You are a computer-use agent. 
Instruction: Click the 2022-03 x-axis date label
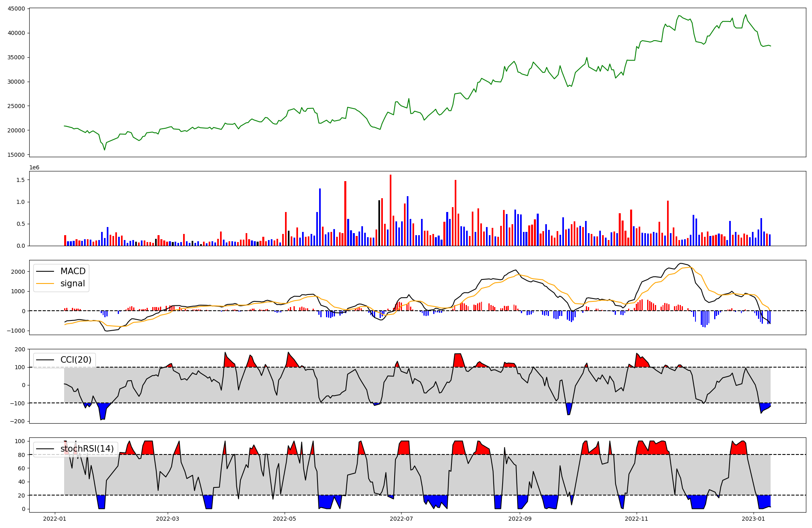pyautogui.click(x=168, y=519)
